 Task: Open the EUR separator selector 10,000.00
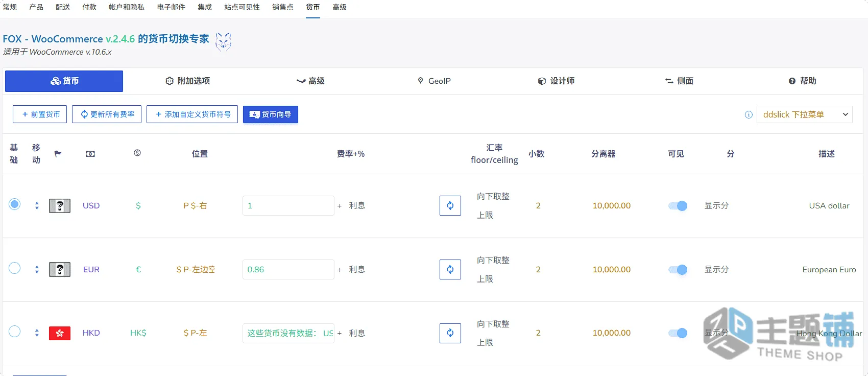click(611, 269)
